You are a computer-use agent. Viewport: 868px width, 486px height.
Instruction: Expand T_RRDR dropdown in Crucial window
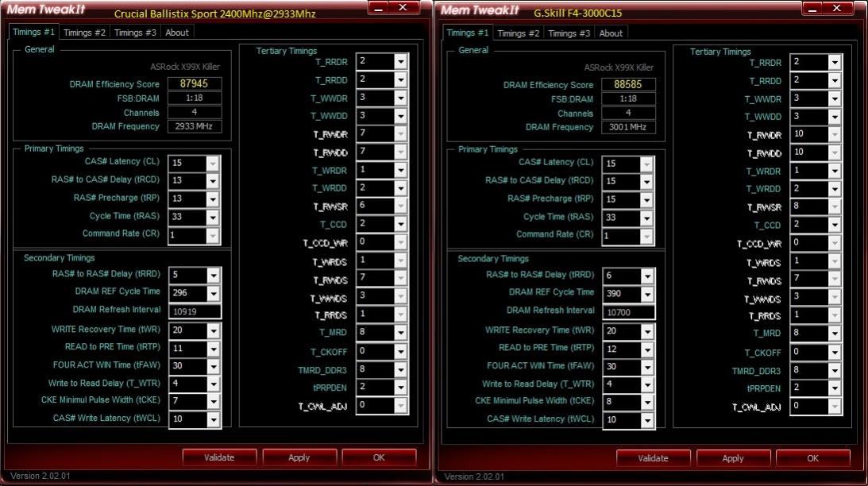pyautogui.click(x=401, y=61)
